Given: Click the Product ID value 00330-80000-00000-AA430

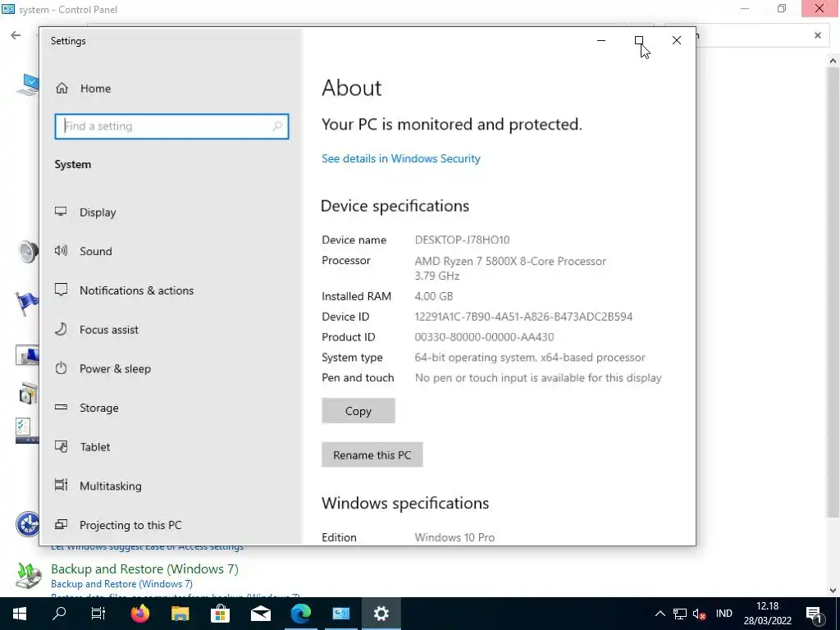Looking at the screenshot, I should tap(484, 337).
